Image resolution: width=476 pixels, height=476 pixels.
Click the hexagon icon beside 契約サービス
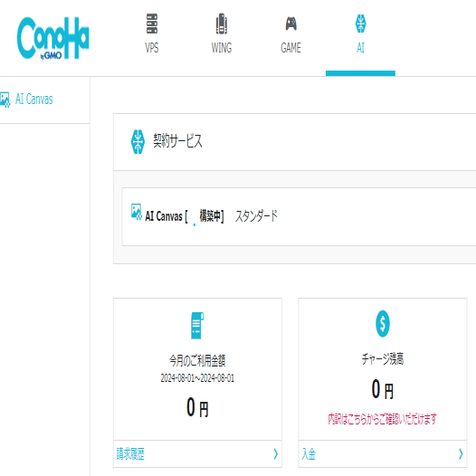tap(138, 141)
